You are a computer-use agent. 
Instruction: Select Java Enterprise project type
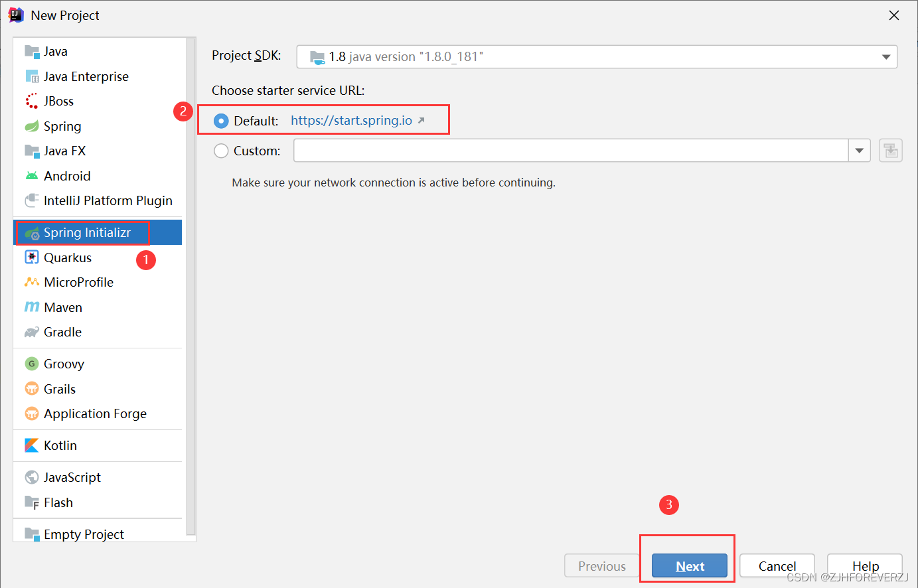click(98, 76)
